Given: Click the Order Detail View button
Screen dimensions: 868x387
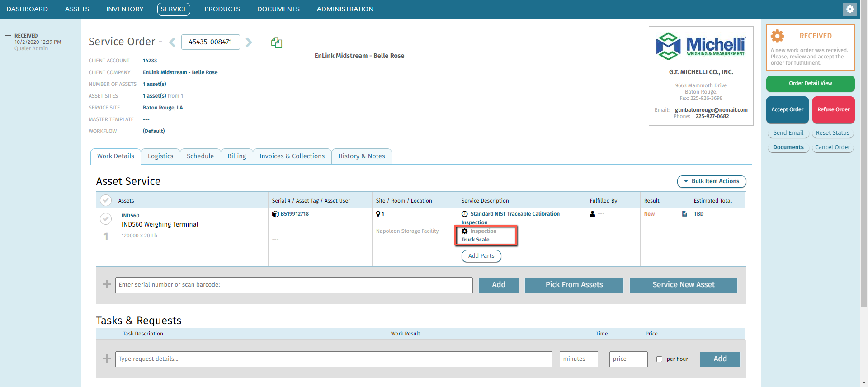Looking at the screenshot, I should pos(810,84).
